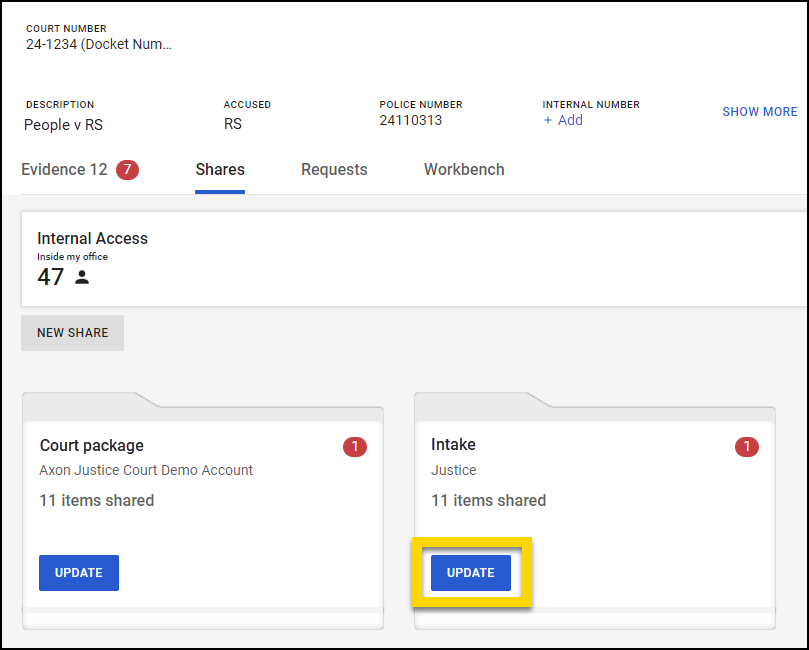Open the Intake folder title

pyautogui.click(x=453, y=445)
